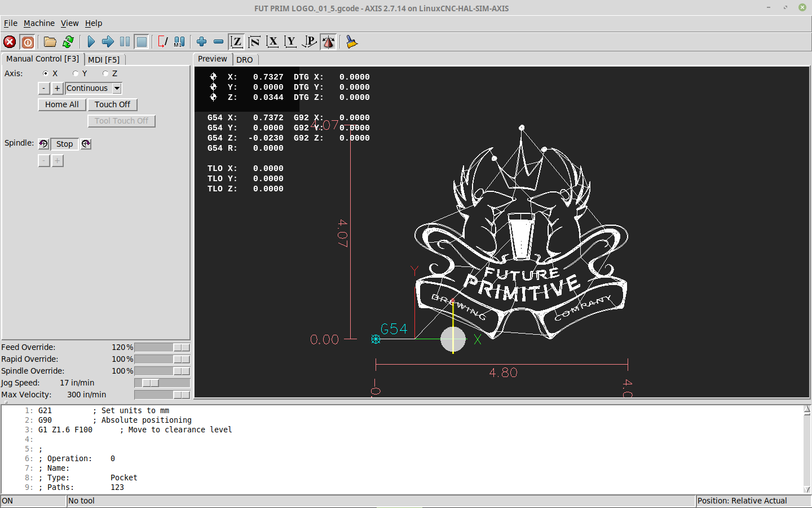Switch to the MDI [F5] tab
812x508 pixels.
point(104,59)
